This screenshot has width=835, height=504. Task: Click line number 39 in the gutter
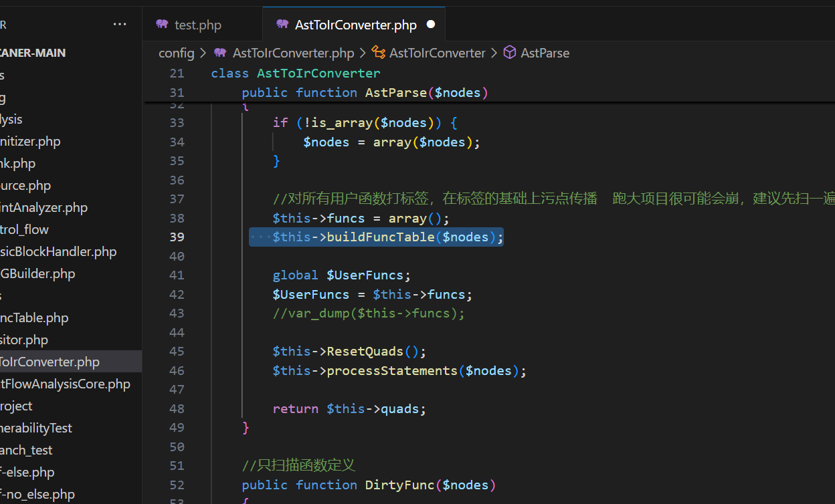(177, 237)
